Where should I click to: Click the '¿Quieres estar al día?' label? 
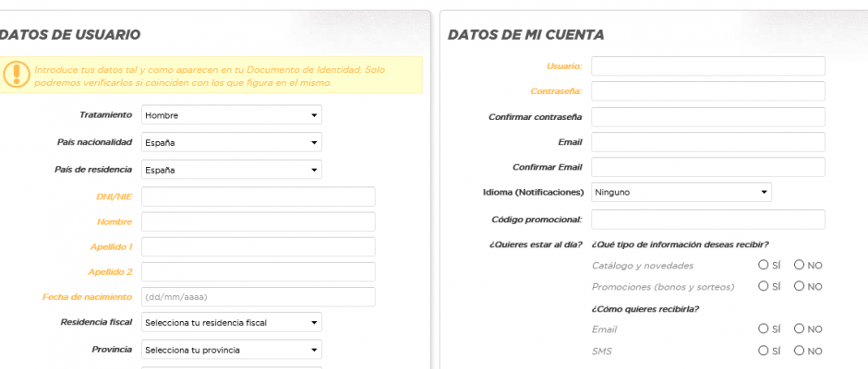(x=536, y=244)
